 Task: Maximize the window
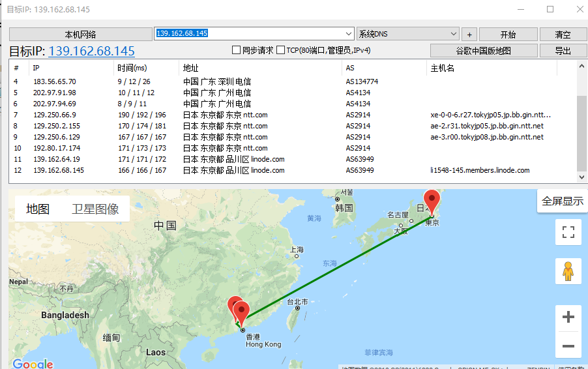[x=550, y=9]
